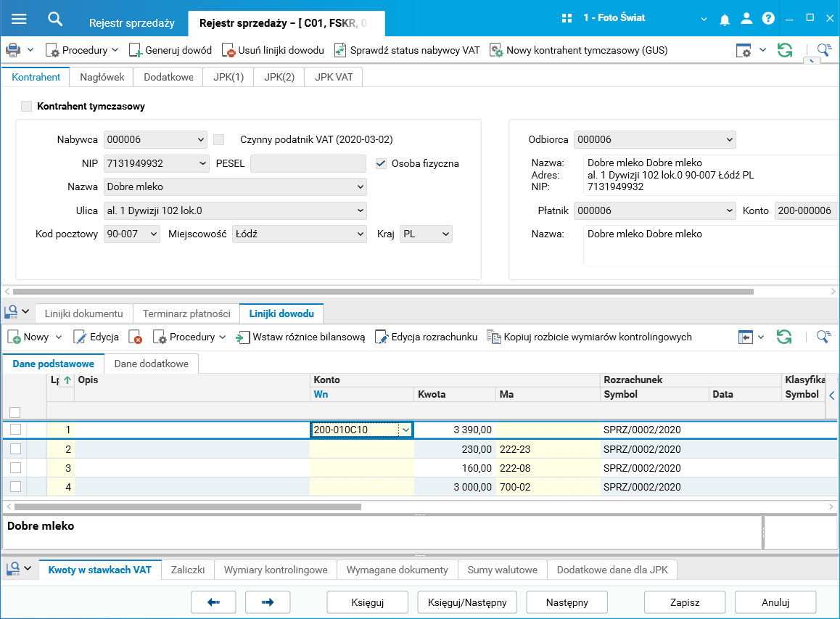Expand the Nabywca dropdown
The width and height of the screenshot is (840, 619).
(x=201, y=140)
